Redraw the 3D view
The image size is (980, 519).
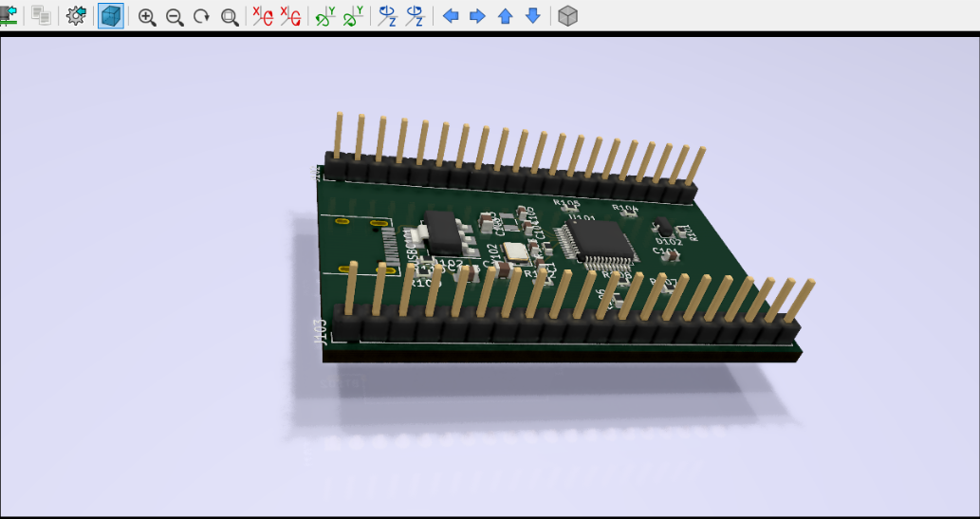click(x=201, y=17)
